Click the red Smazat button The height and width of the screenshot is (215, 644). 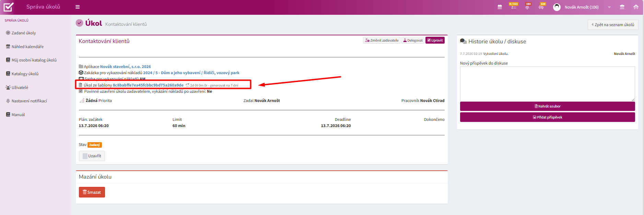coord(92,192)
